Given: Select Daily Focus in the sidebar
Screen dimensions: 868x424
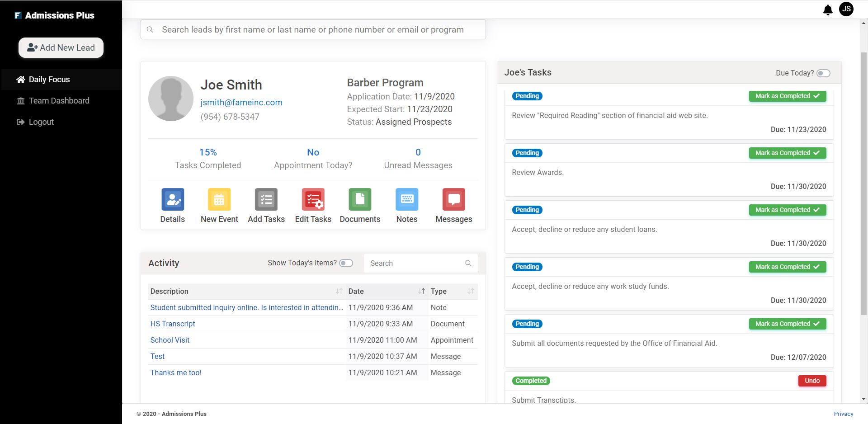Looking at the screenshot, I should click(x=49, y=79).
